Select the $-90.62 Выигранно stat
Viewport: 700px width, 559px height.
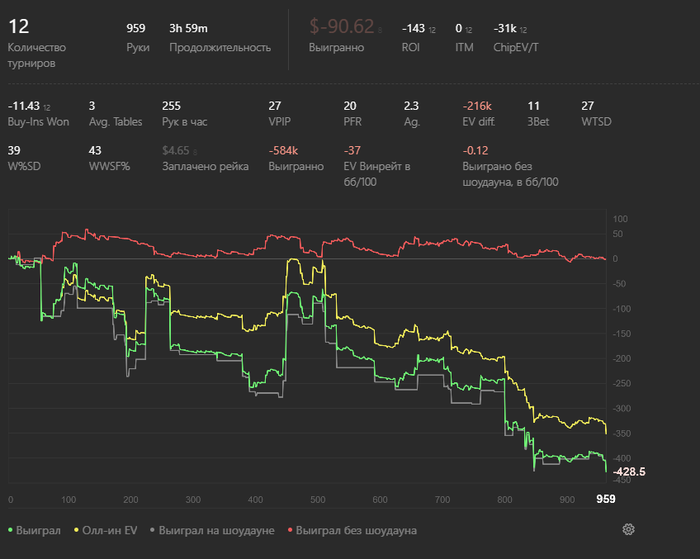pos(340,35)
